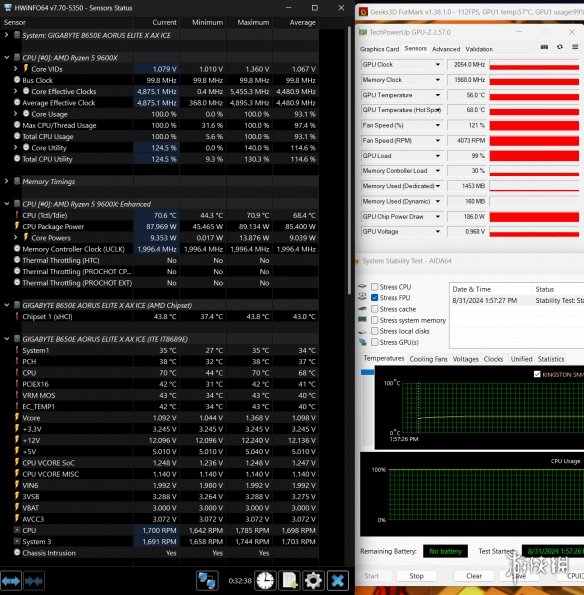
Task: Click the HWiNFO64 title bar app icon
Action: [8, 8]
